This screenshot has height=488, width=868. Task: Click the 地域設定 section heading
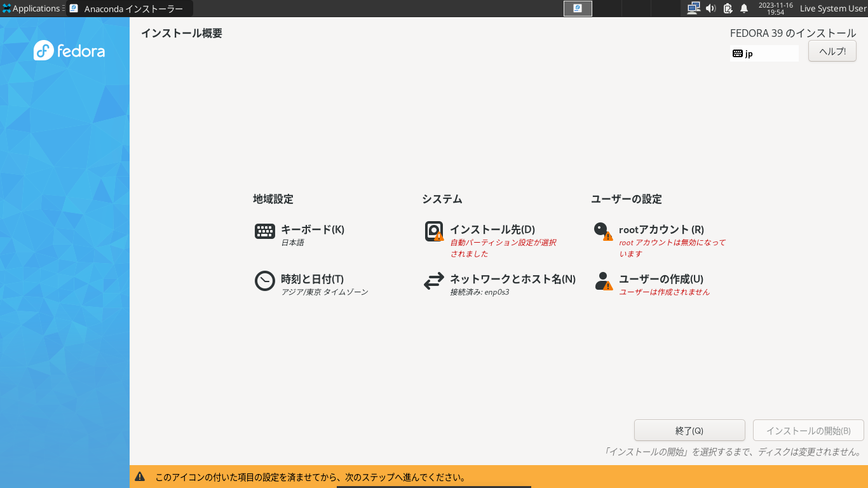[x=273, y=199]
